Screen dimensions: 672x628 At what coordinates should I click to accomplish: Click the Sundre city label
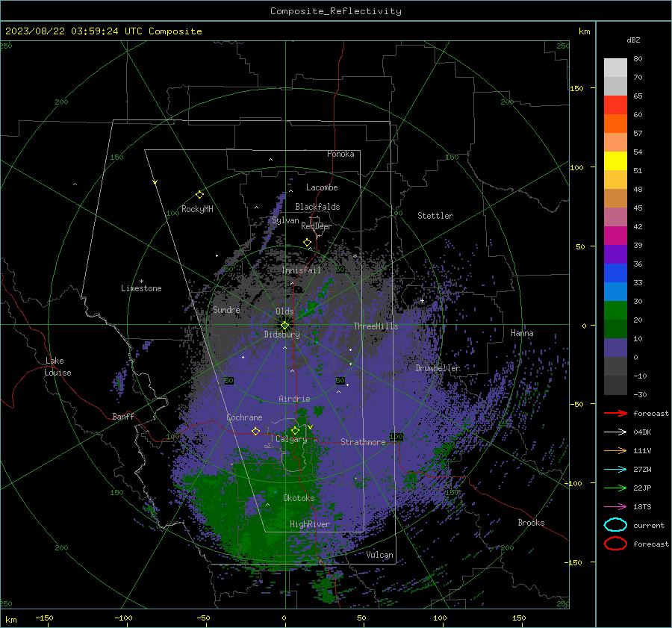click(x=226, y=309)
